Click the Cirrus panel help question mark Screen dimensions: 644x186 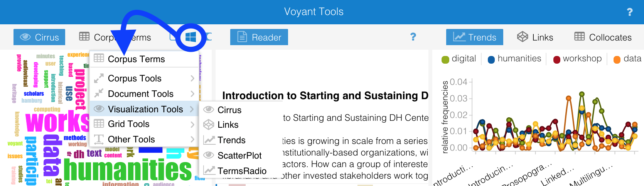click(413, 37)
